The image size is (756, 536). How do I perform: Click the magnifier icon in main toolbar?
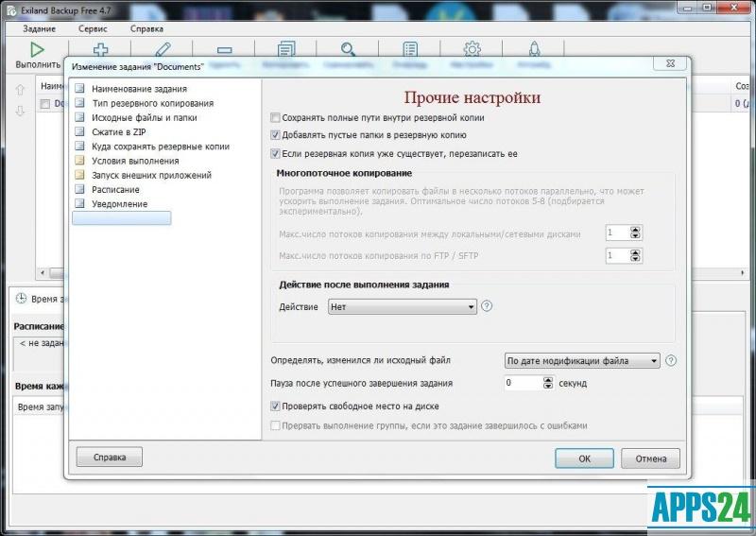point(349,49)
